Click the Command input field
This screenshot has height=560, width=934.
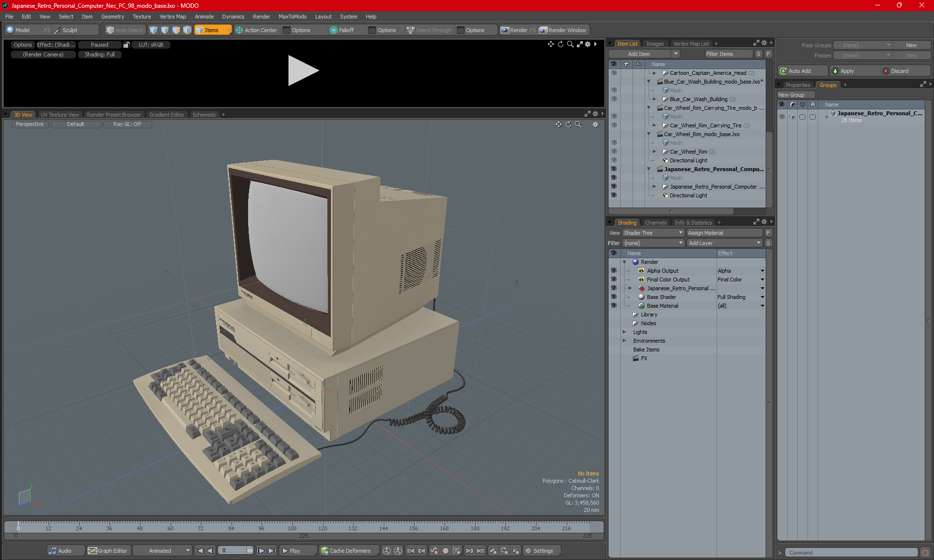(x=851, y=553)
